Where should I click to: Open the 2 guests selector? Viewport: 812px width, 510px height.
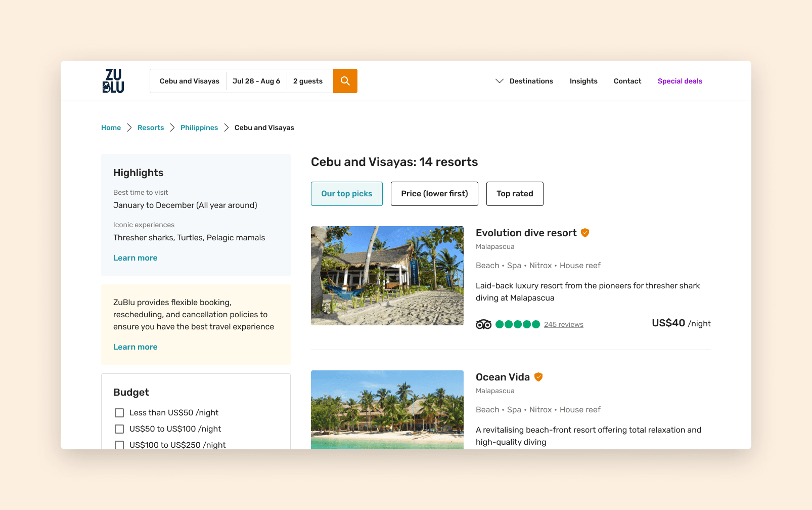coord(307,81)
